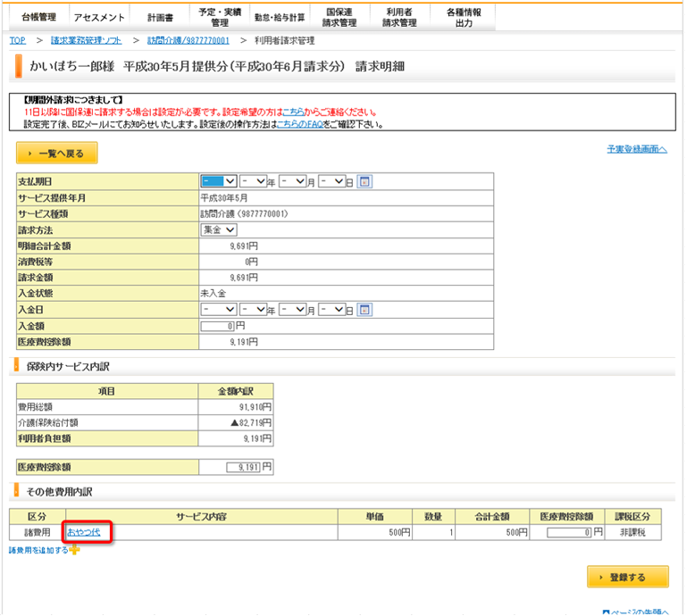Open the 計画書 menu tab

[x=160, y=17]
